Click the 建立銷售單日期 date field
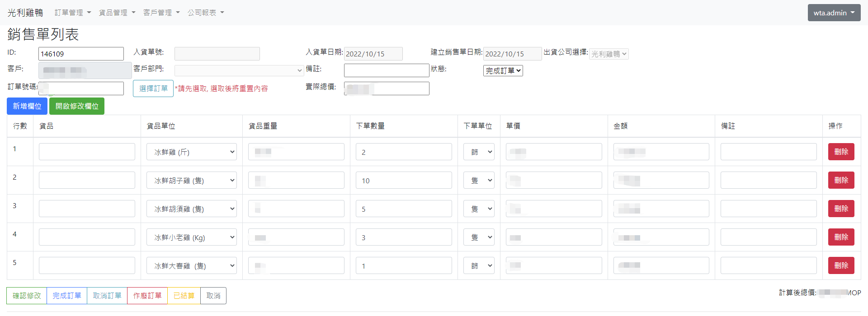The image size is (868, 316). (513, 54)
